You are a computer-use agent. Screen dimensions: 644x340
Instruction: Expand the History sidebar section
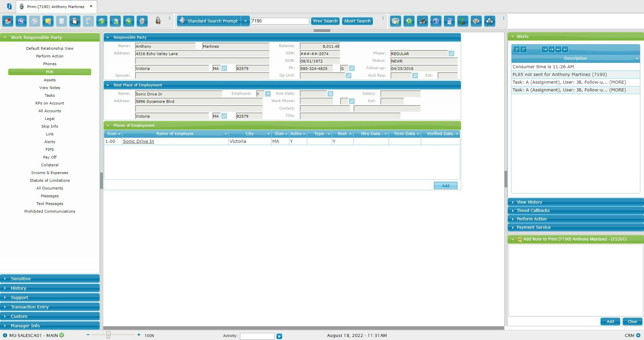[x=50, y=288]
